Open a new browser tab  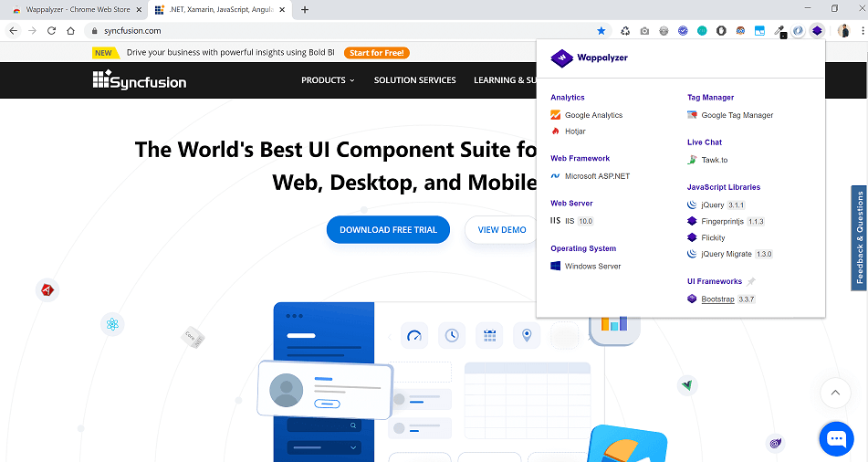pos(305,10)
